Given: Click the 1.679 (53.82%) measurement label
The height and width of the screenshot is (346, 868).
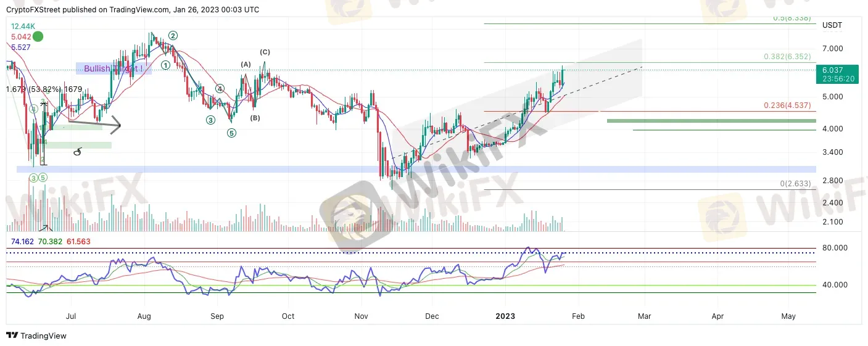Looking at the screenshot, I should [44, 89].
